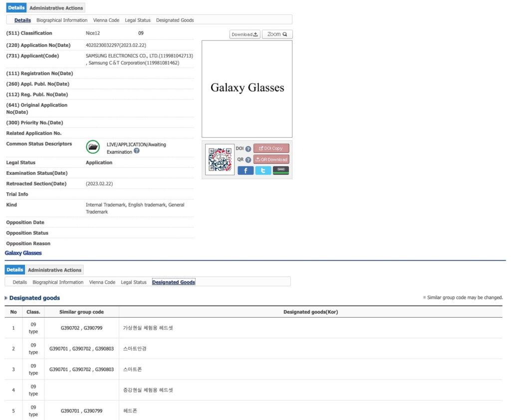Click row 1 code G390702 , G390799
This screenshot has height=420, width=511.
click(x=81, y=328)
